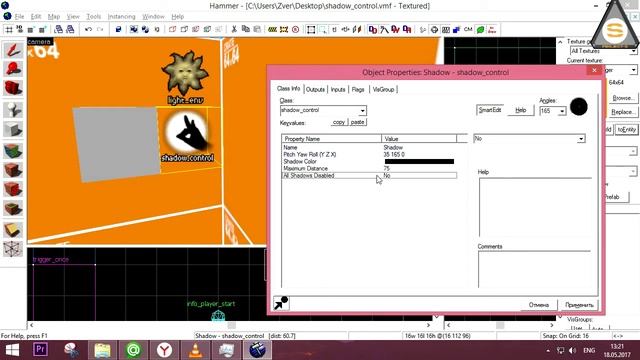Select the Pitch Yaw Roll property row
Image resolution: width=640 pixels, height=360 pixels.
369,155
